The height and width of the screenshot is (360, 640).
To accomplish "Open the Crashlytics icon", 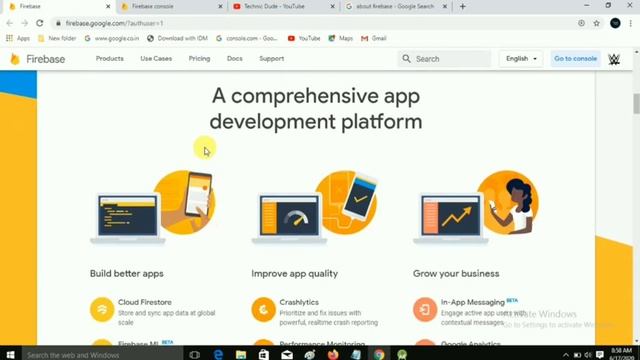I will (x=263, y=309).
